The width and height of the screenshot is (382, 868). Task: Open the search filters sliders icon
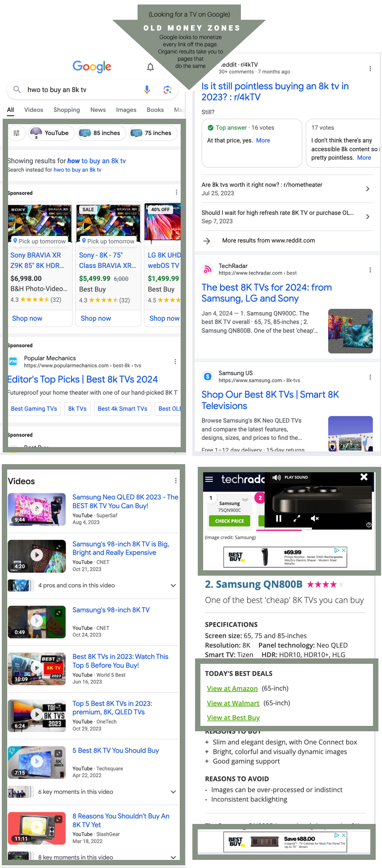(17, 133)
